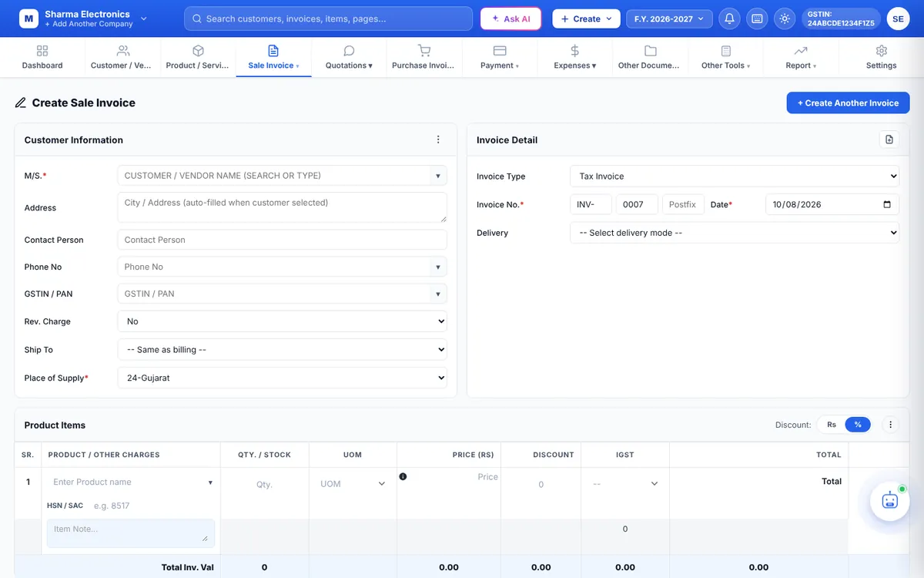This screenshot has width=924, height=578.
Task: Open the M/S. customer name dropdown arrow
Action: (437, 176)
